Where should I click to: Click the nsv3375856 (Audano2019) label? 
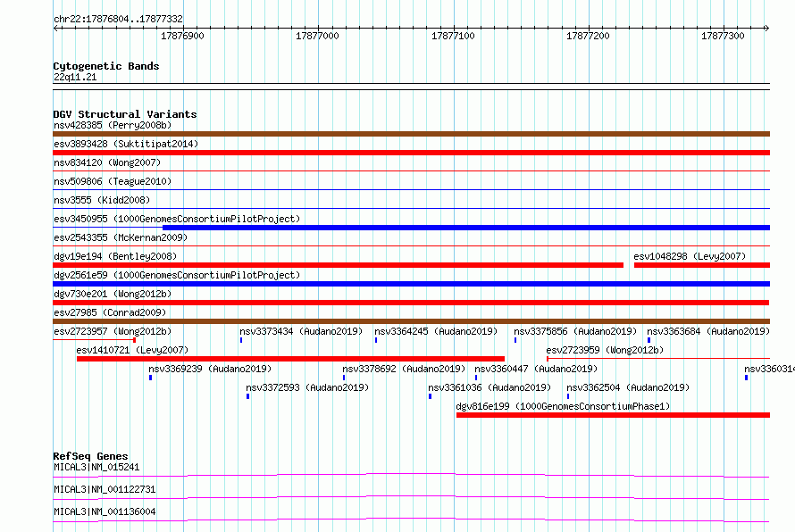[575, 331]
